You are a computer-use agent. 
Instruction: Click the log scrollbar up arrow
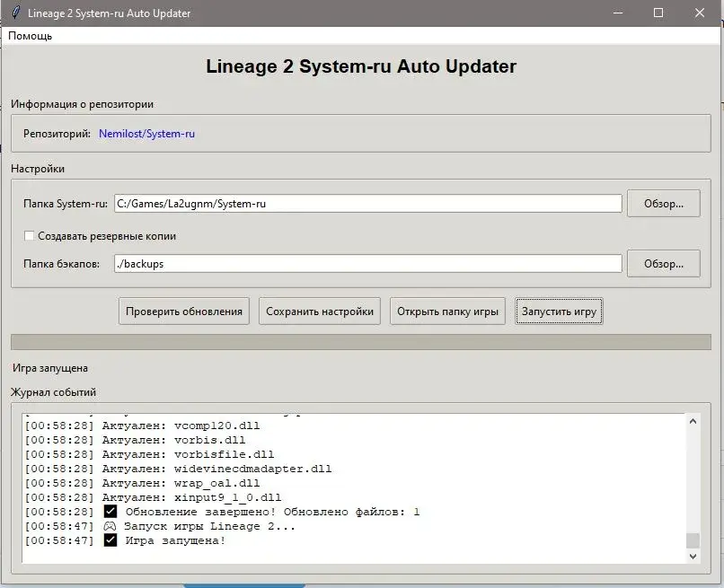(693, 421)
